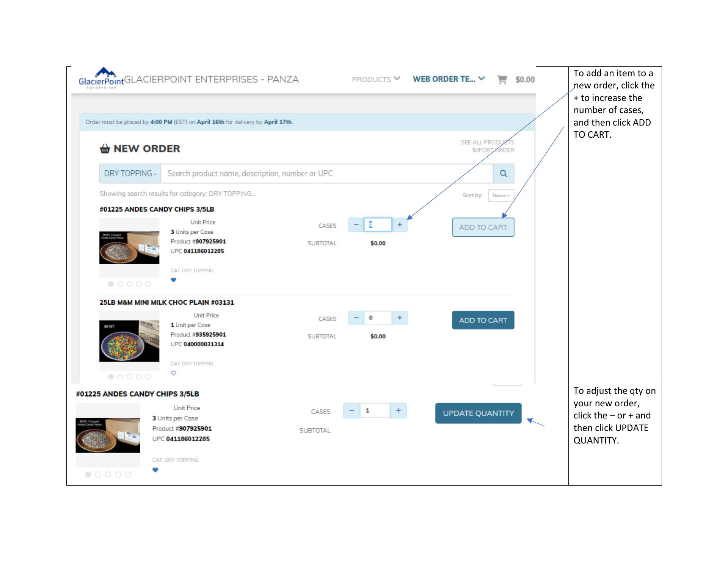
Task: Click the magnifier search button
Action: [x=503, y=173]
